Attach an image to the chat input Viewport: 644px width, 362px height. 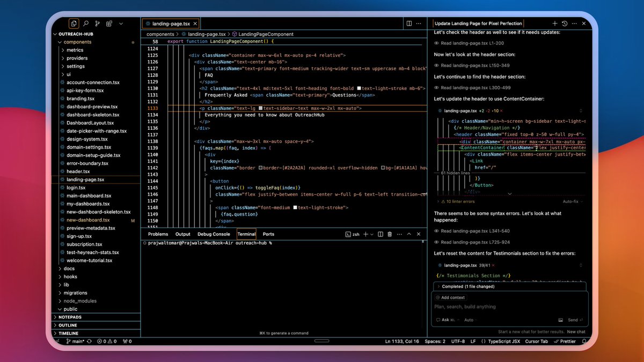click(x=560, y=320)
